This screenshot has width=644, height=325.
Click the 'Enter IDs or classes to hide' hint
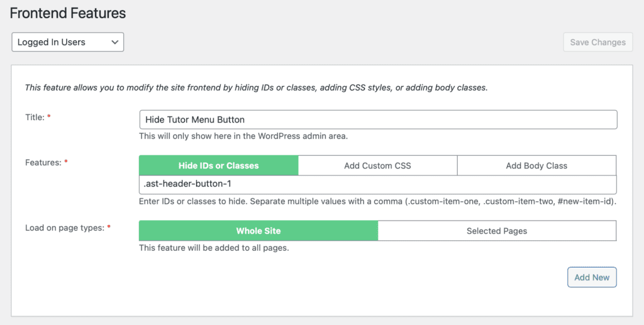pyautogui.click(x=377, y=202)
